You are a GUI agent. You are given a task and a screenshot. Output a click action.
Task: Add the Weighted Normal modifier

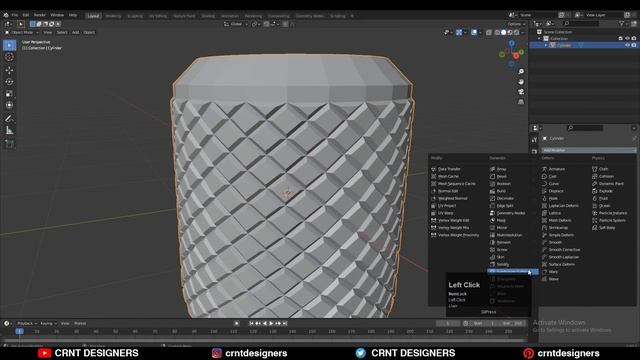pyautogui.click(x=452, y=198)
